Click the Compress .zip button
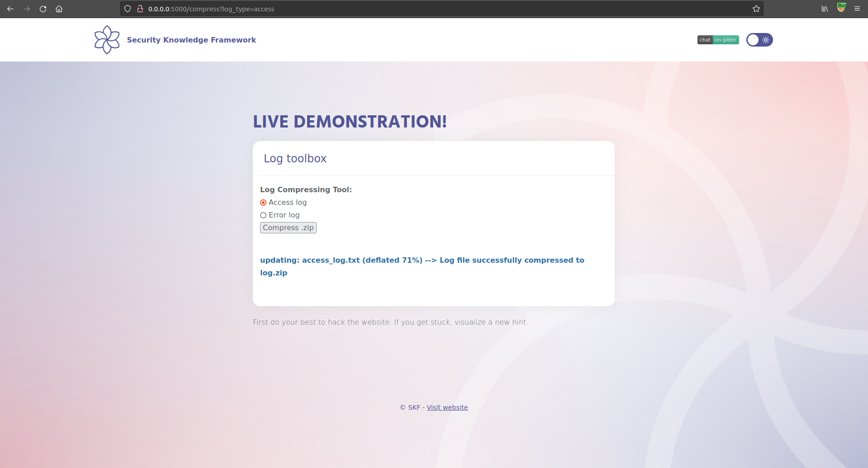Viewport: 868px width, 468px height. (288, 228)
